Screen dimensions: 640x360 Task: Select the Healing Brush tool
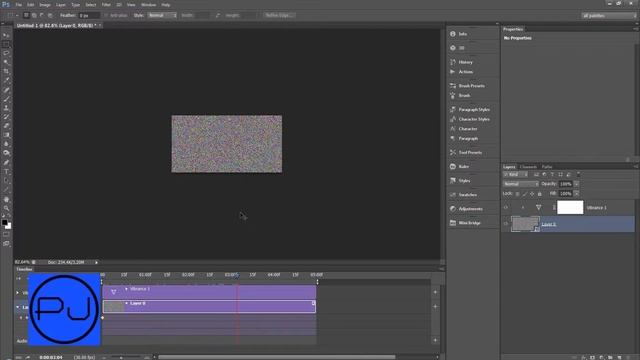6,90
